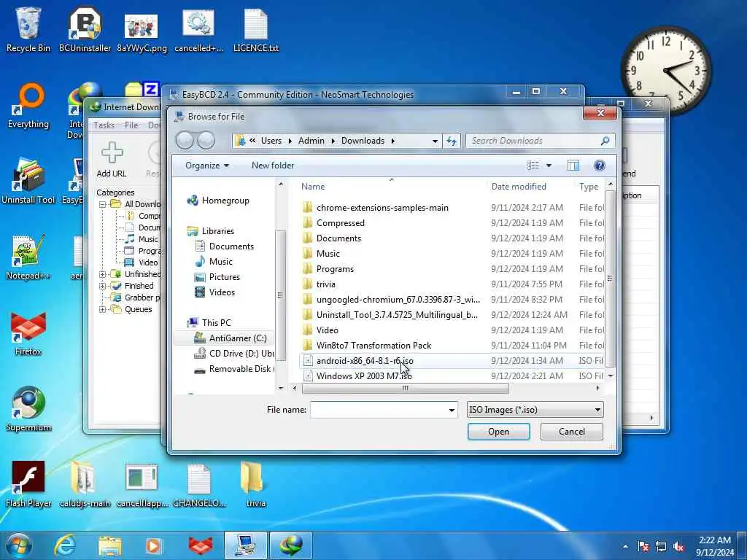Select the LICENCE.txt desktop file
Screen dimensions: 747x560
[256, 29]
